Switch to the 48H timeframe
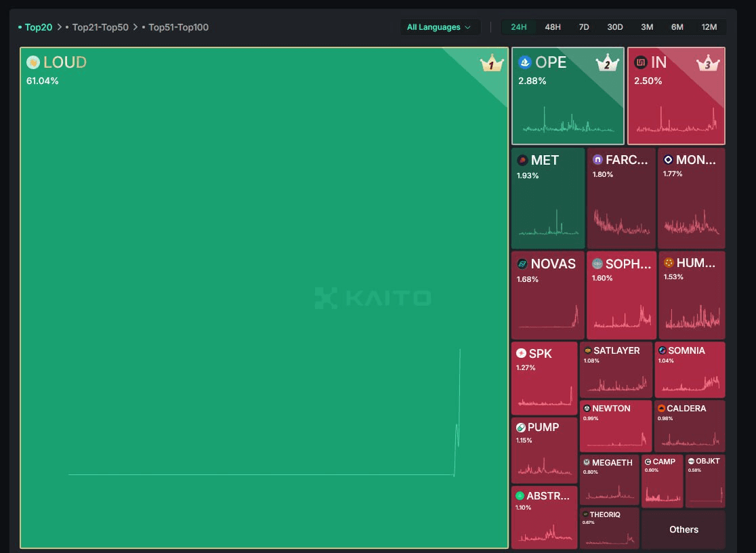Screen dimensions: 756x553 pyautogui.click(x=553, y=27)
